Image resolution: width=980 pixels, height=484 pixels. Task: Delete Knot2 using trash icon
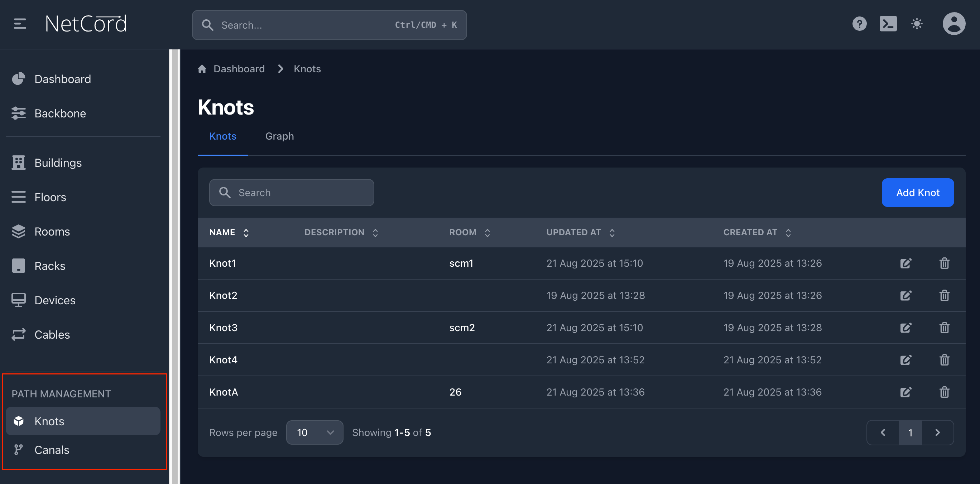pyautogui.click(x=944, y=295)
